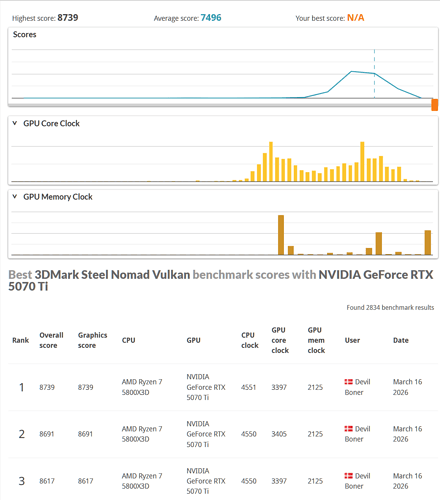Screen dimensions: 440x500
Task: Open Devil Boner user in rank 1 row
Action: click(x=357, y=387)
